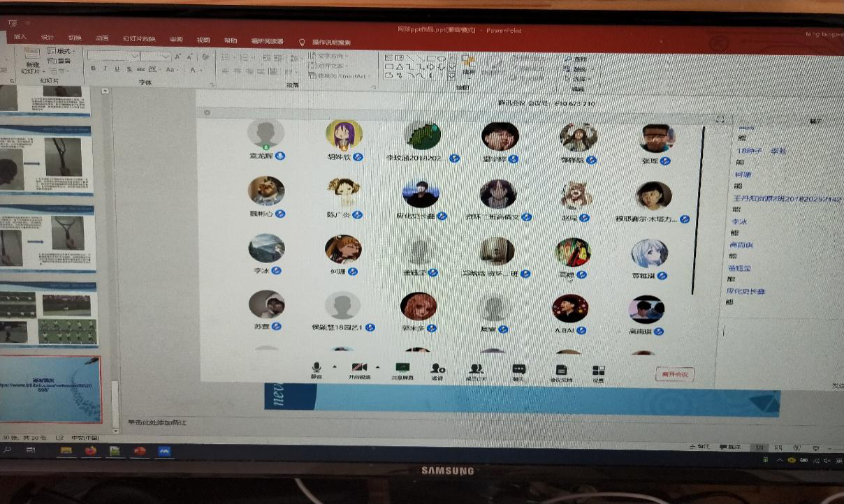The image size is (844, 504).
Task: Open Insert (插入) ribbon tab
Action: click(20, 37)
